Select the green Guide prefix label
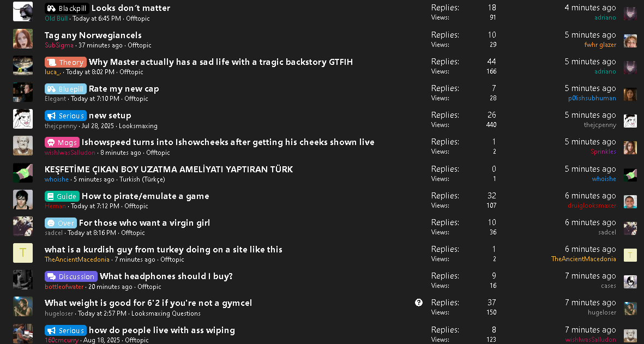The width and height of the screenshot is (644, 344). [62, 196]
